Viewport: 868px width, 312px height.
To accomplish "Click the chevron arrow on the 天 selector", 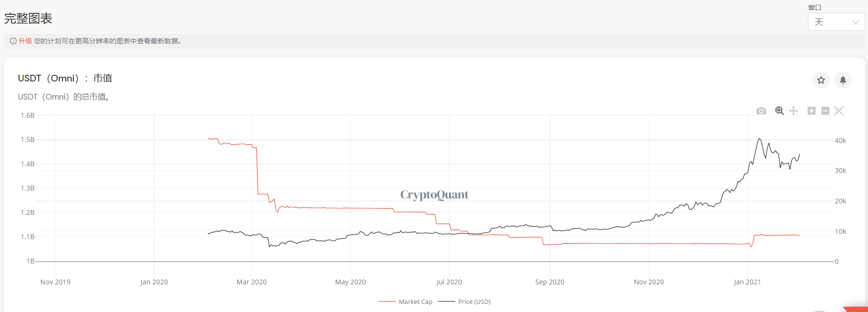I will pos(855,22).
